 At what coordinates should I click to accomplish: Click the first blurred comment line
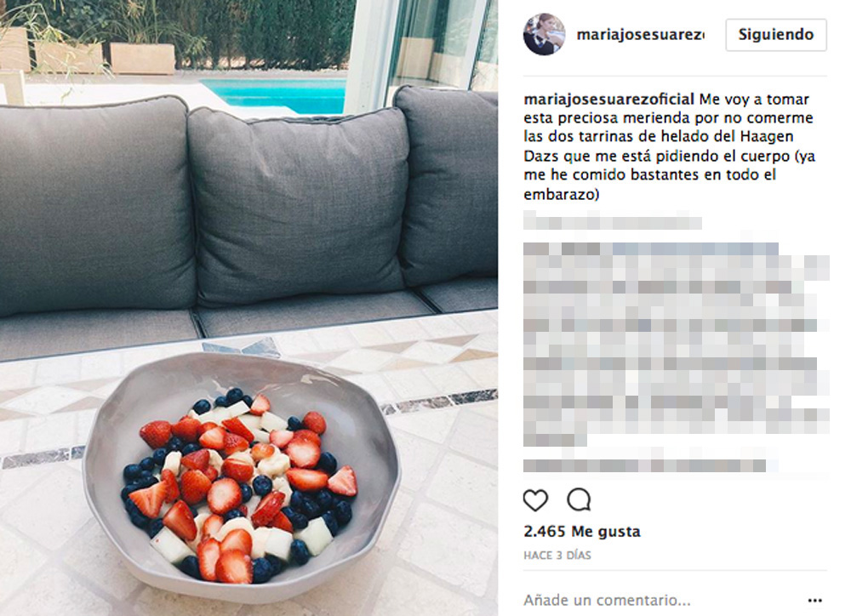613,222
